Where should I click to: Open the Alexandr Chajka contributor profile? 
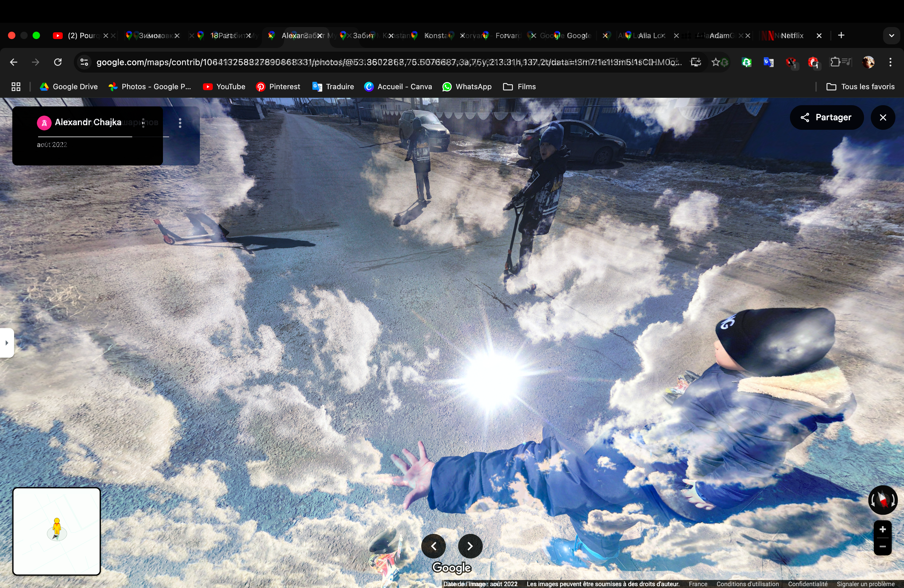coord(88,122)
